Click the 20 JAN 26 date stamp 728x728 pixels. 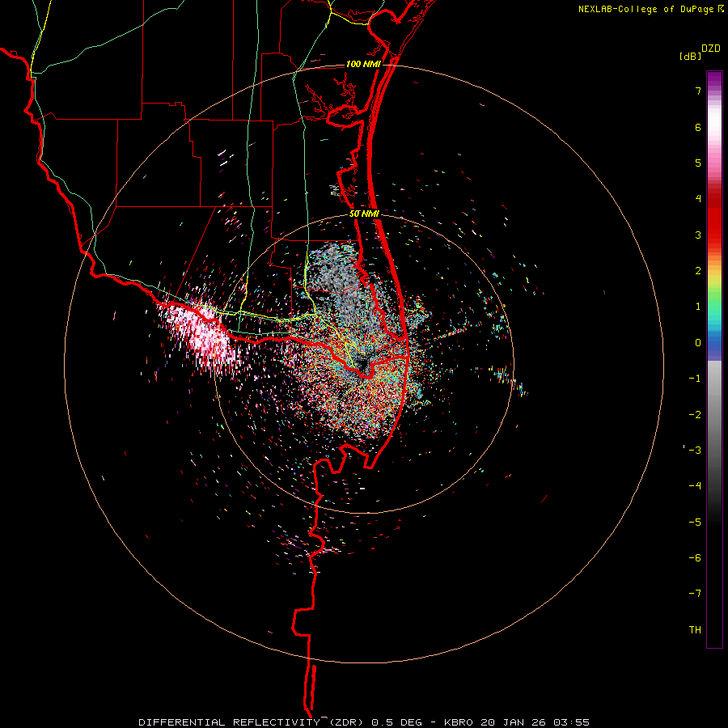513,722
